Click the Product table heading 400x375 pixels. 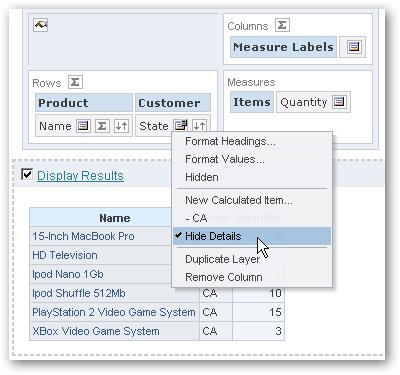click(x=84, y=103)
